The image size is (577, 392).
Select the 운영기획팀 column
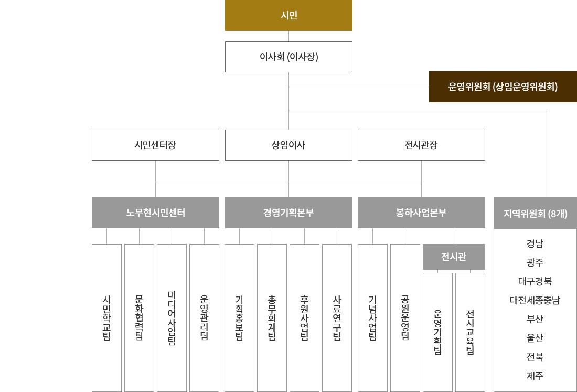pyautogui.click(x=437, y=332)
